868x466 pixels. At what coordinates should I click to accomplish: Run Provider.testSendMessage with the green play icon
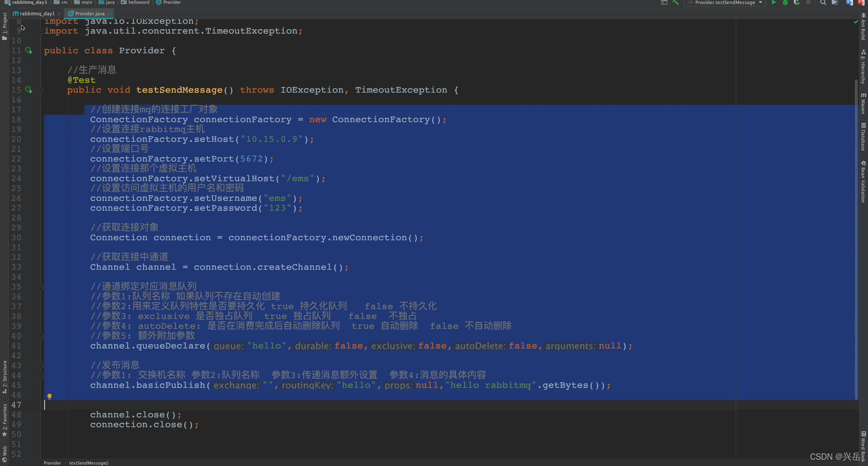click(x=774, y=3)
